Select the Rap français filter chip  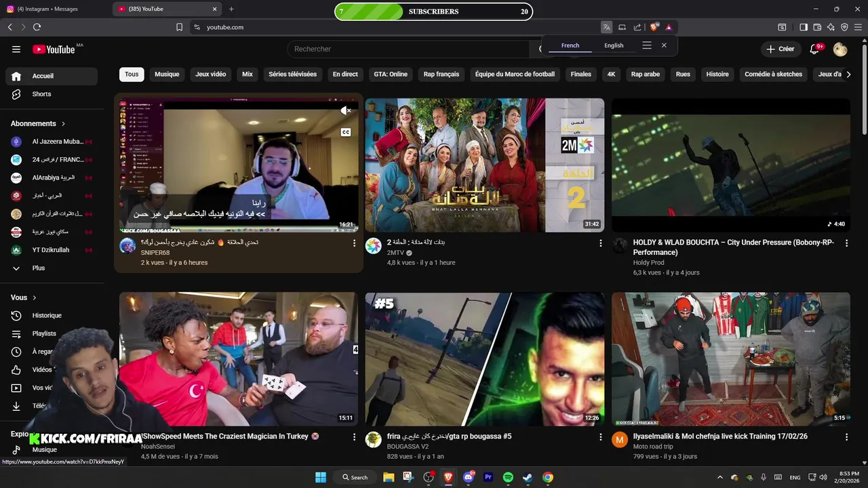point(441,75)
